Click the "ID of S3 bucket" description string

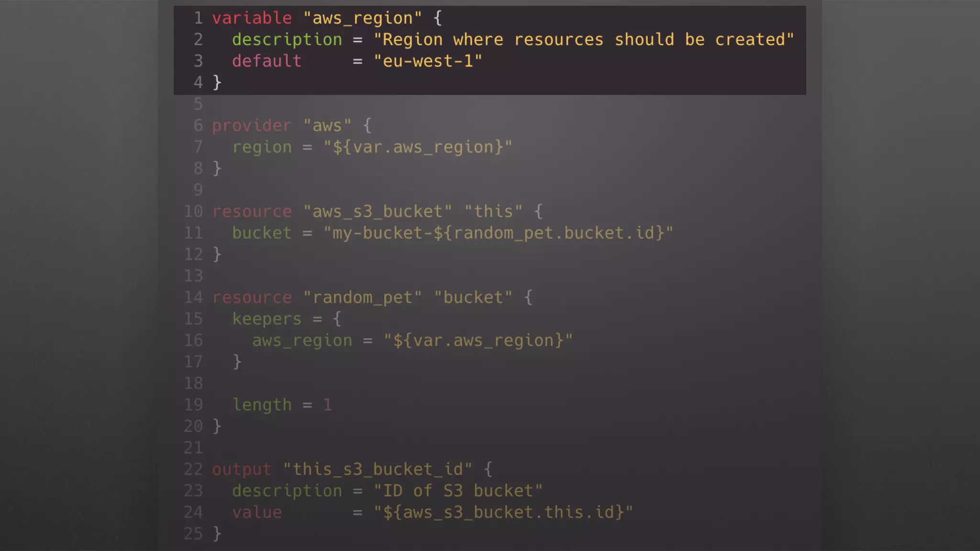pos(458,491)
